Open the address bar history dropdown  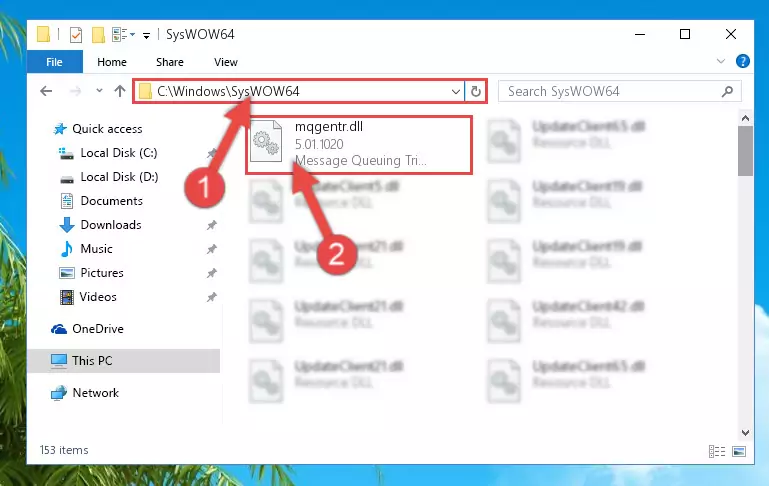[x=456, y=92]
